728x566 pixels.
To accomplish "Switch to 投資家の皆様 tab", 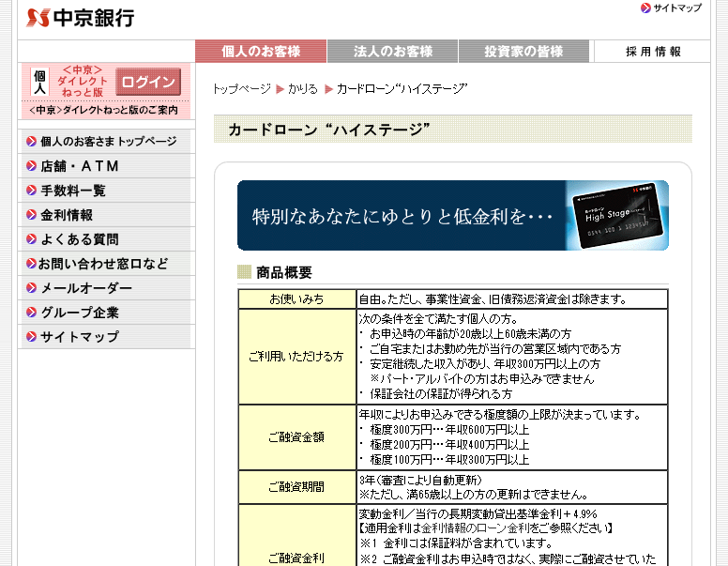I will (x=523, y=51).
